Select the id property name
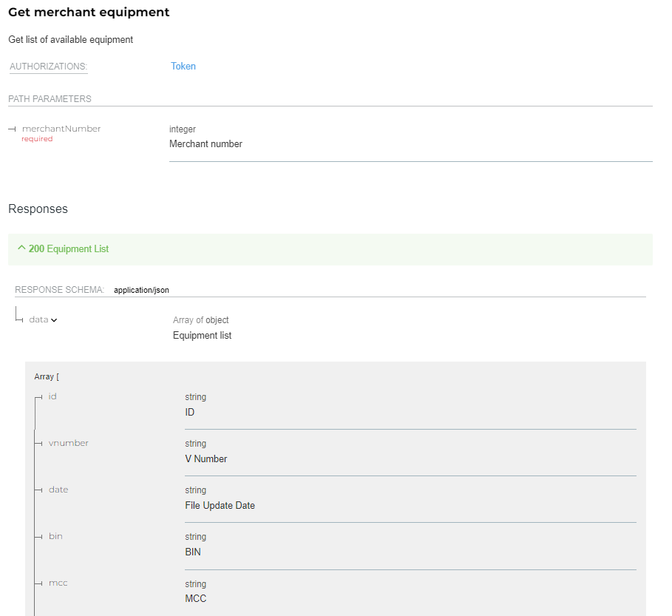Image resolution: width=672 pixels, height=616 pixels. (52, 396)
